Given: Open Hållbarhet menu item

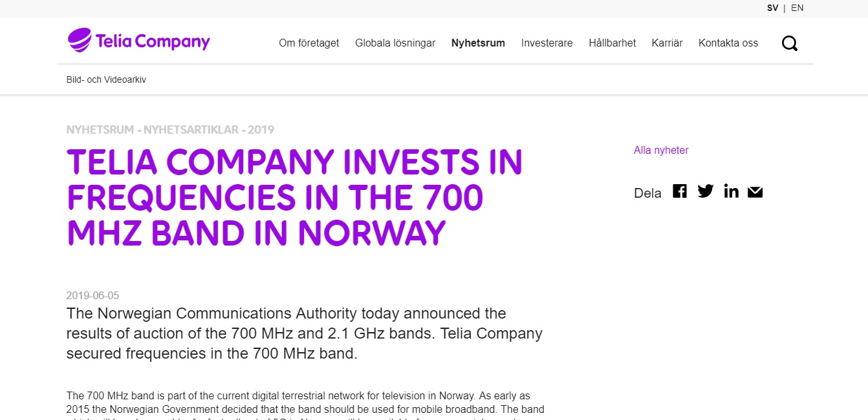Looking at the screenshot, I should click(x=613, y=43).
